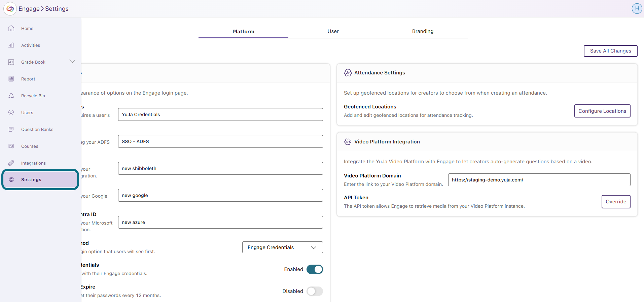
Task: Click the new azure text field
Action: [220, 222]
